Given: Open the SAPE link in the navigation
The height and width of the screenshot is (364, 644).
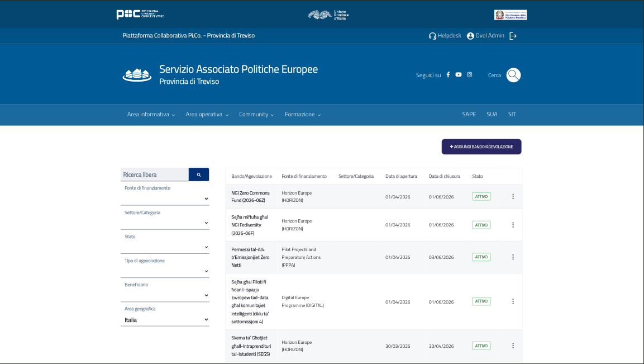Looking at the screenshot, I should coord(469,114).
